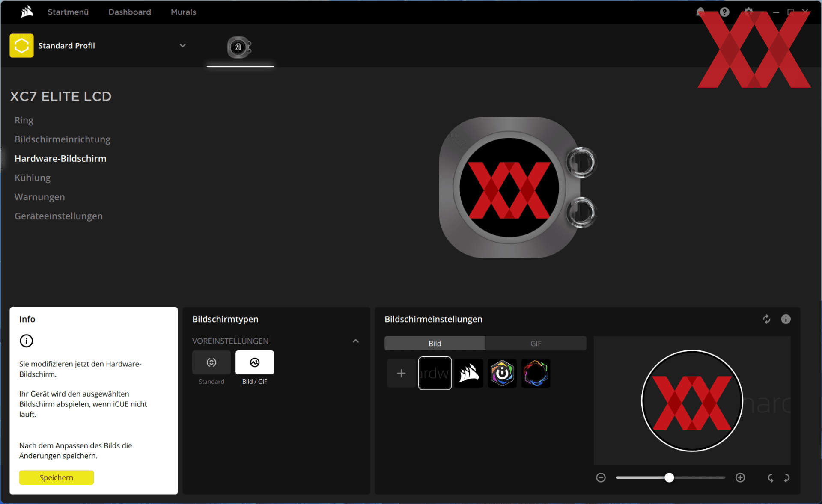Click the yellow Standard Profil hexagon icon

(x=21, y=45)
